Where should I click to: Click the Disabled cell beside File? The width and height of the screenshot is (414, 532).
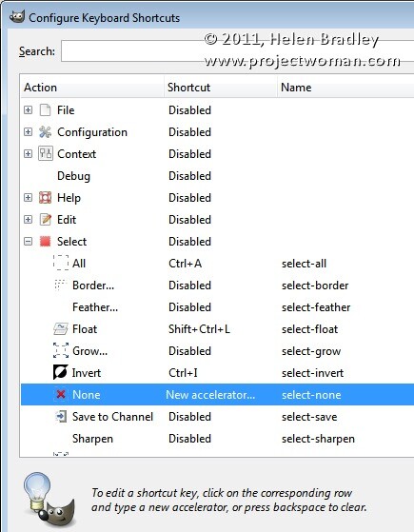coord(189,110)
